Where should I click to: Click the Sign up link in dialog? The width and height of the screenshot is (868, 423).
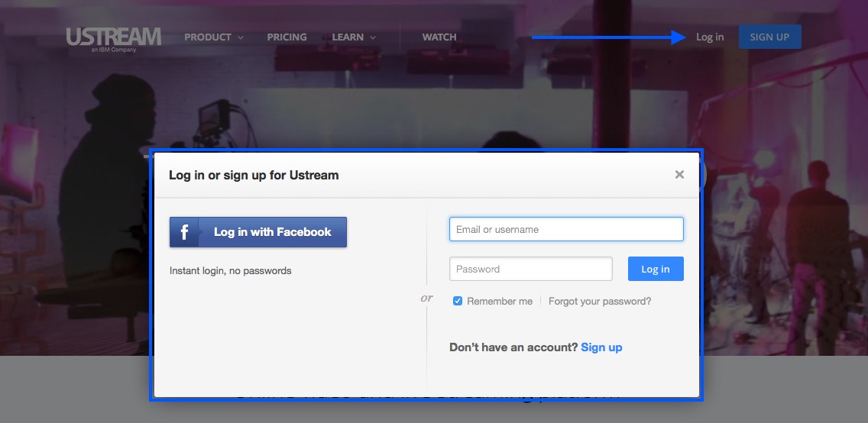(601, 347)
